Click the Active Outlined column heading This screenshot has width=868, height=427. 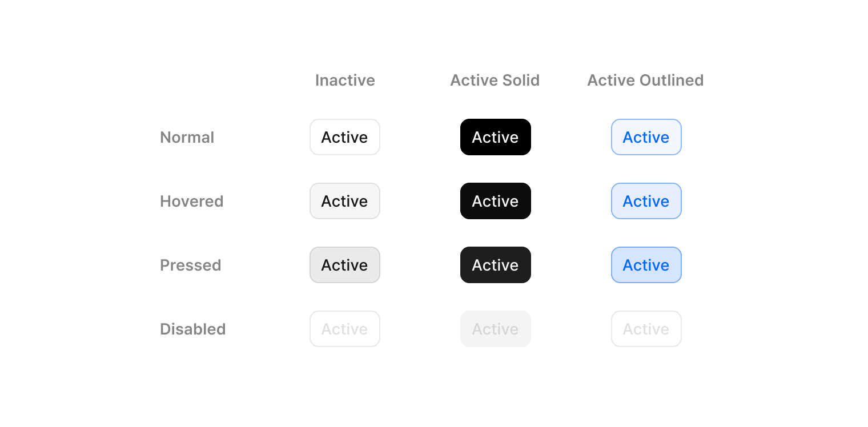(x=645, y=80)
